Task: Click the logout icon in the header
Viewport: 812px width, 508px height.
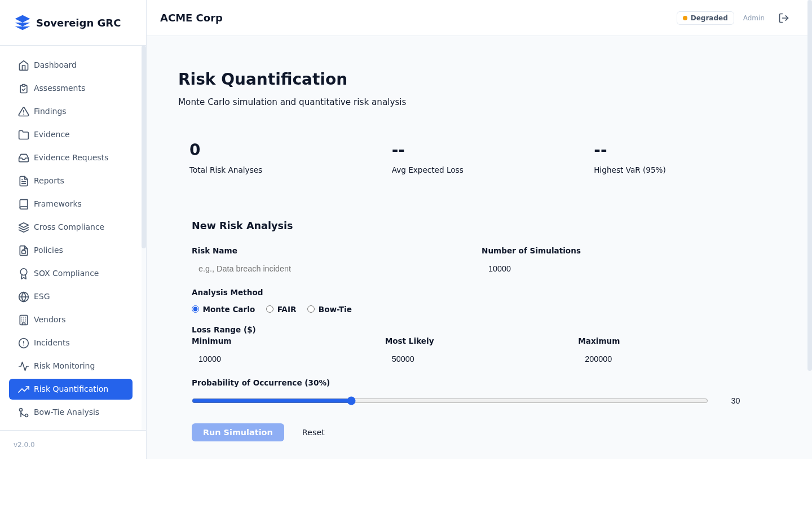Action: pos(784,17)
